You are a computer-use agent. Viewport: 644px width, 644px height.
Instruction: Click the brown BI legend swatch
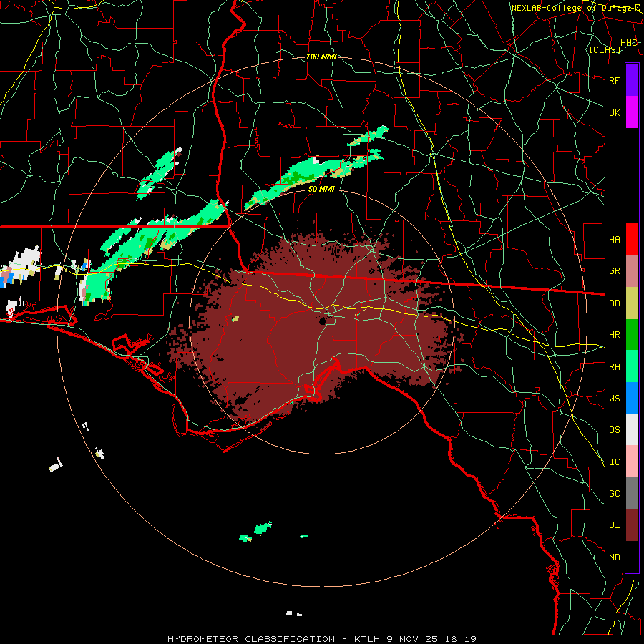pos(632,525)
